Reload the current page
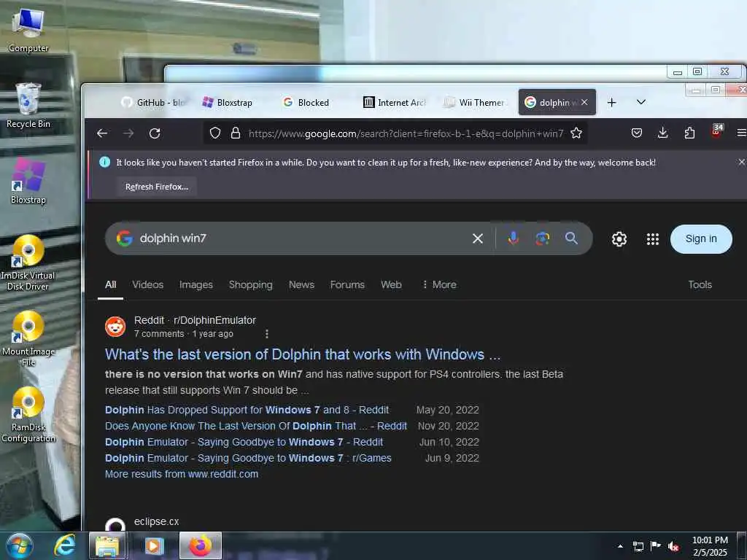This screenshot has width=747, height=560. tap(155, 133)
